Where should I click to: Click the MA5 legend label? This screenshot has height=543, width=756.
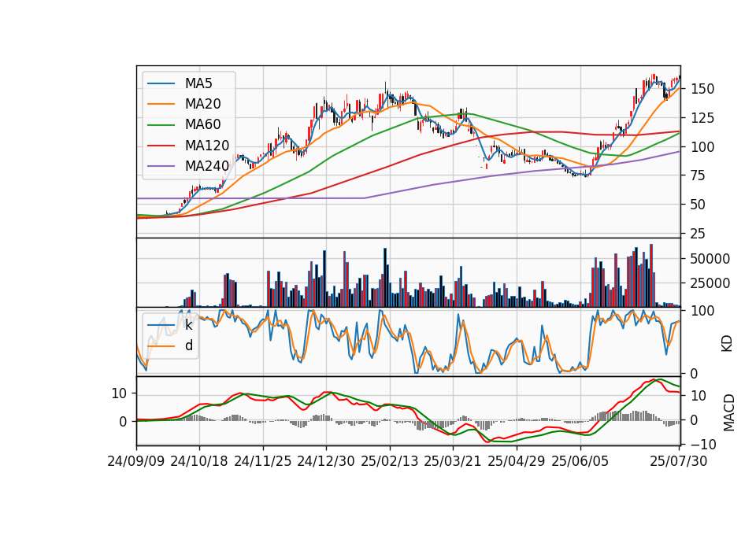[x=198, y=83]
